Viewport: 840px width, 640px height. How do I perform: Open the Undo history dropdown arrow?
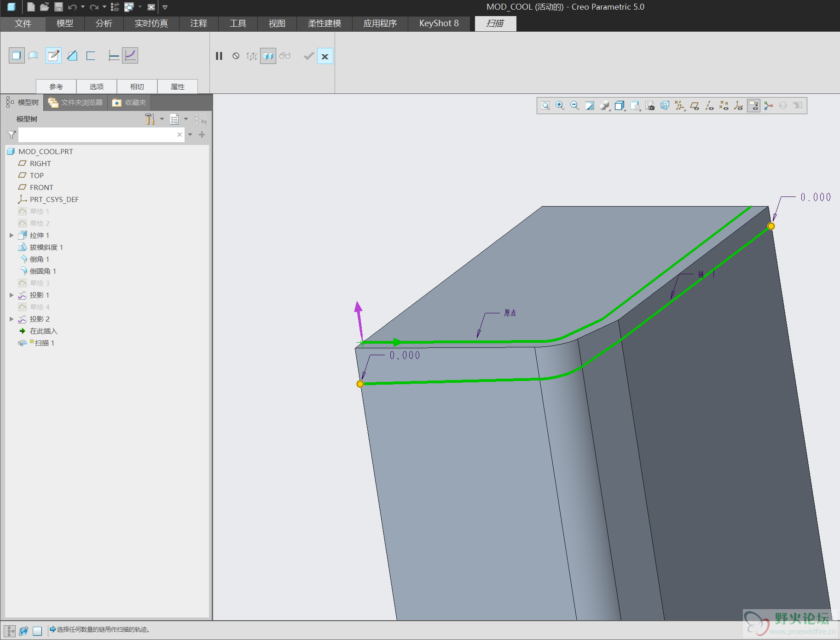click(x=83, y=7)
